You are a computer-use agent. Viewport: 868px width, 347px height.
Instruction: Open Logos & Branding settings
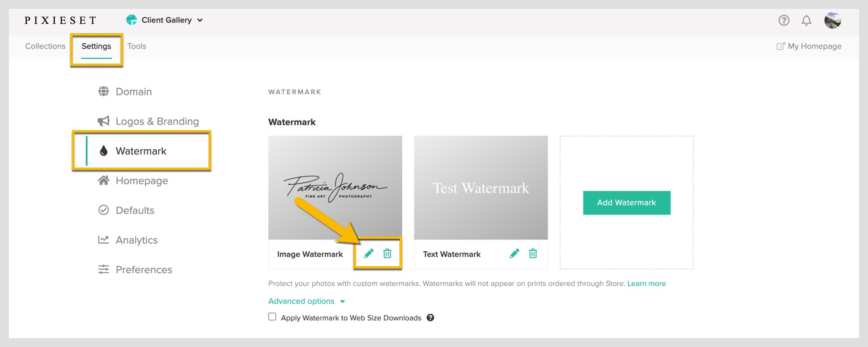(149, 121)
